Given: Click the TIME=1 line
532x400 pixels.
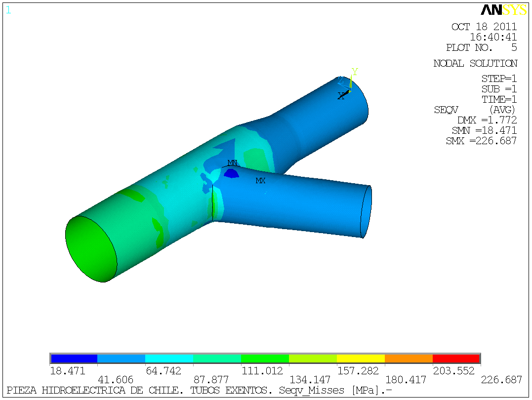Looking at the screenshot, I should tap(499, 99).
